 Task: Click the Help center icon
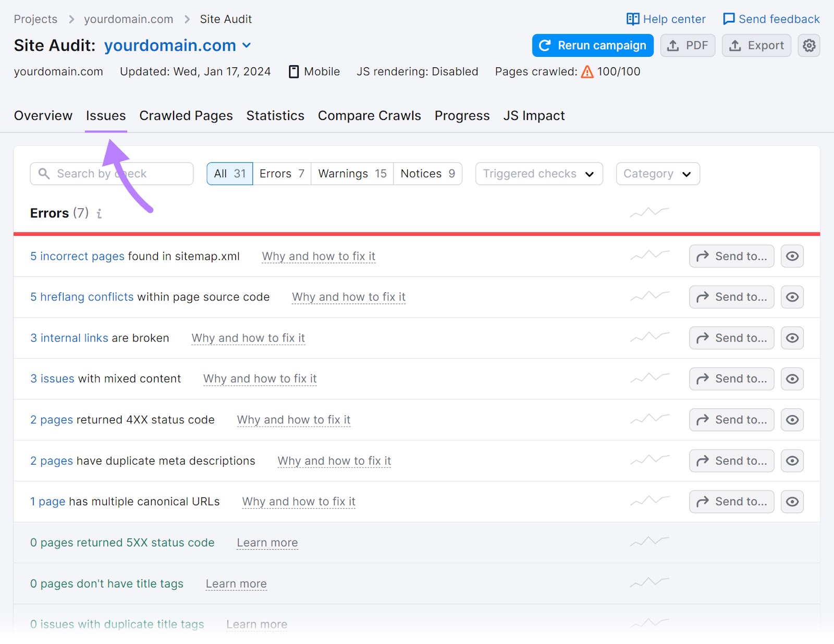click(x=633, y=19)
